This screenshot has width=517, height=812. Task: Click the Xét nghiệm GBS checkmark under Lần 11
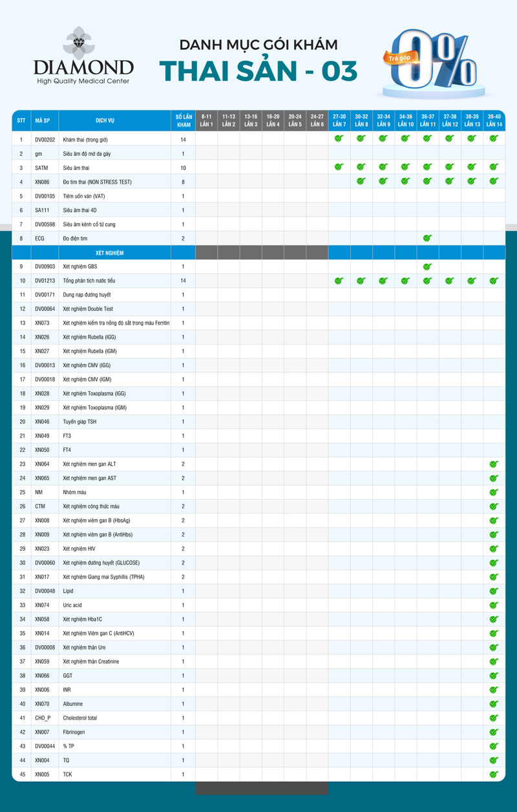(427, 266)
